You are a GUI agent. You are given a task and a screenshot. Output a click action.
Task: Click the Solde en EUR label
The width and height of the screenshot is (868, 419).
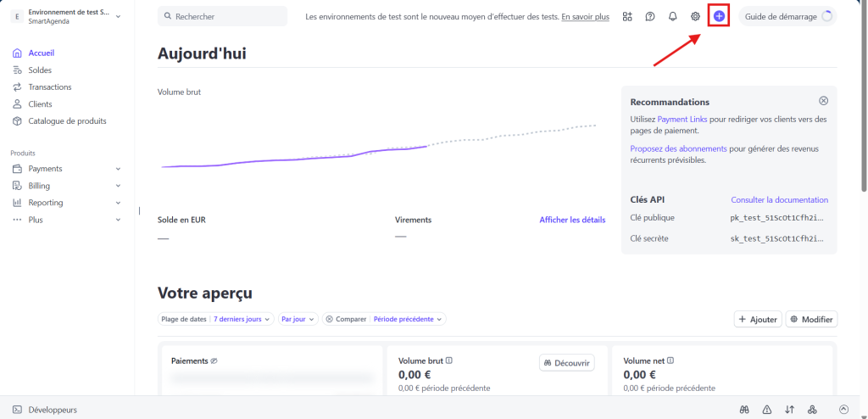(x=181, y=220)
